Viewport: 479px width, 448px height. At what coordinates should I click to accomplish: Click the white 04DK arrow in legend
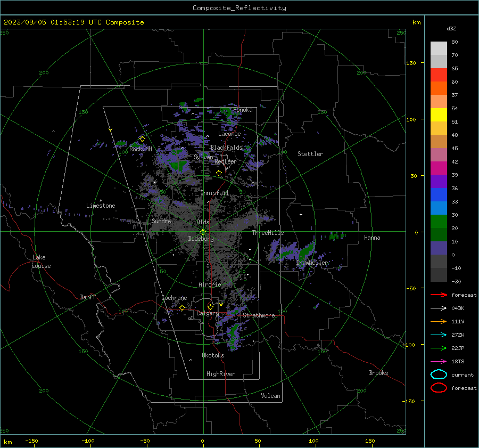(x=439, y=308)
